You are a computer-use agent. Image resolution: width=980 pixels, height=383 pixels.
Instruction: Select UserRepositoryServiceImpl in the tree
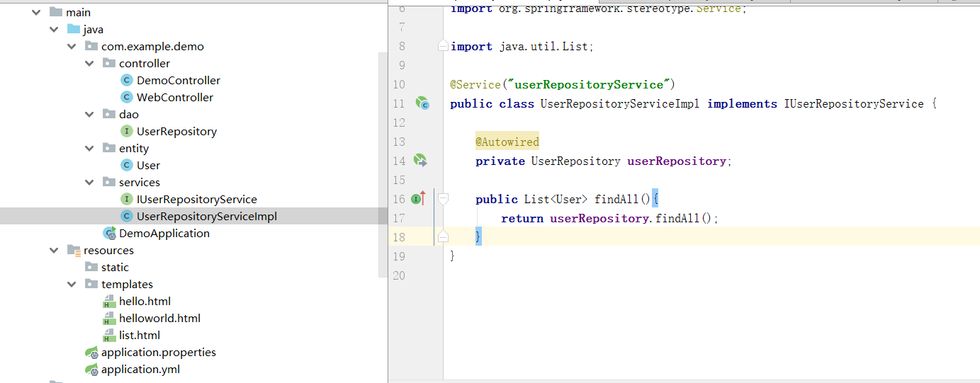[x=207, y=216]
